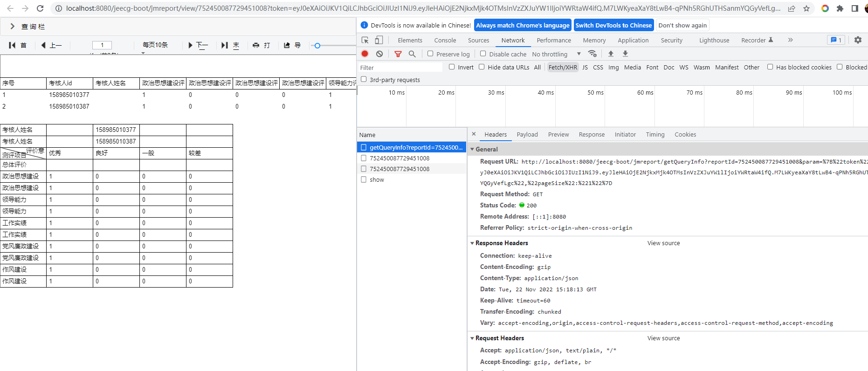The width and height of the screenshot is (868, 371).
Task: Click the report zoom slider handle
Action: [x=317, y=46]
